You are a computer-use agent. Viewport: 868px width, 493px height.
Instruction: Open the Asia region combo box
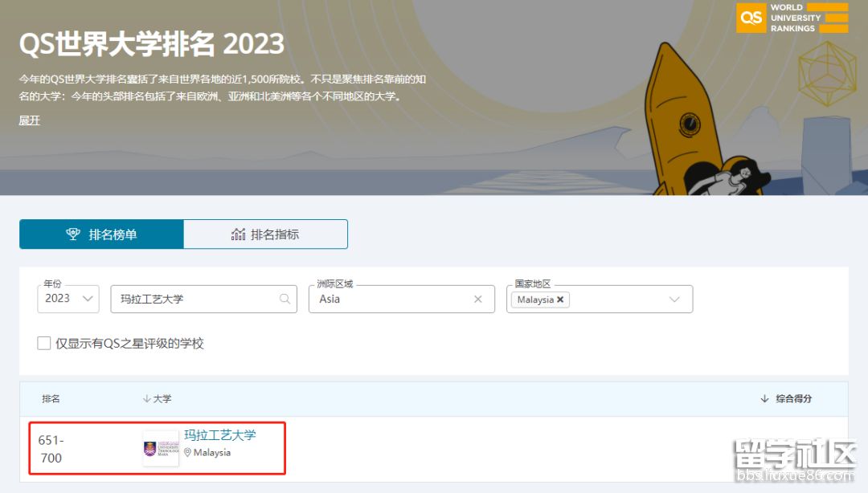point(401,299)
